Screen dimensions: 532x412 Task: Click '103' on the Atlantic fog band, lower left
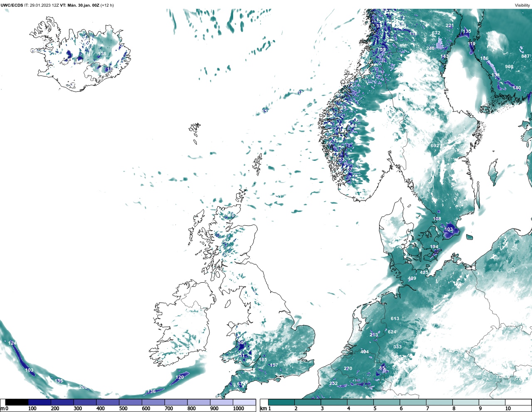29,370
